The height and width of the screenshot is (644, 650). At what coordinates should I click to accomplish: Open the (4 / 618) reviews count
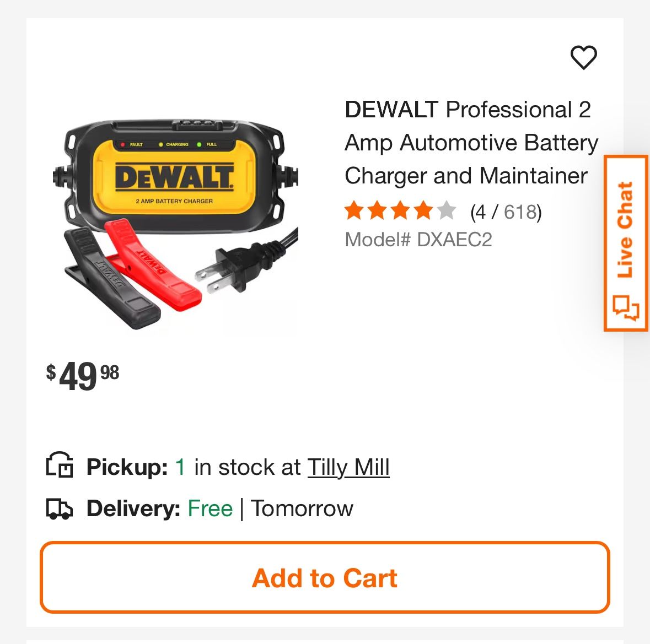click(506, 212)
